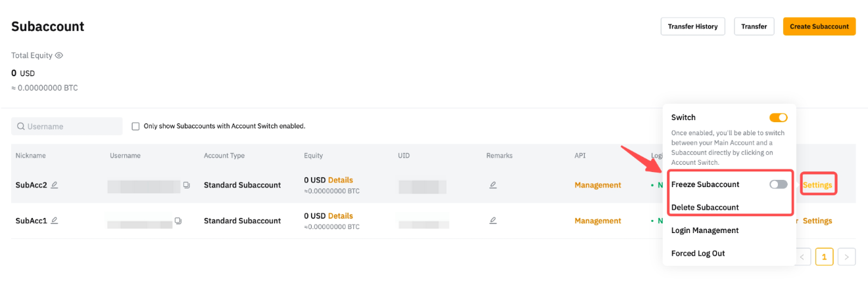
Task: Edit remarks for SubAcc2
Action: pos(493,185)
